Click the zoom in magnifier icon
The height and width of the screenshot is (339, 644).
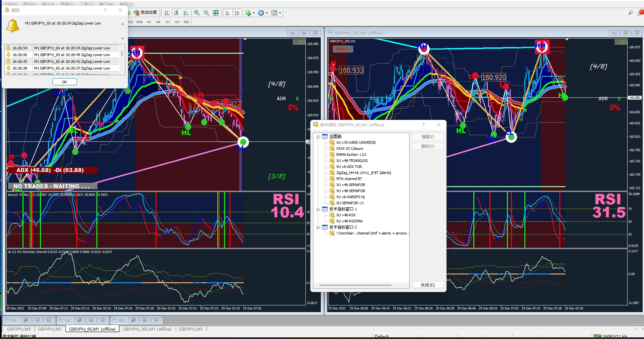pyautogui.click(x=197, y=13)
